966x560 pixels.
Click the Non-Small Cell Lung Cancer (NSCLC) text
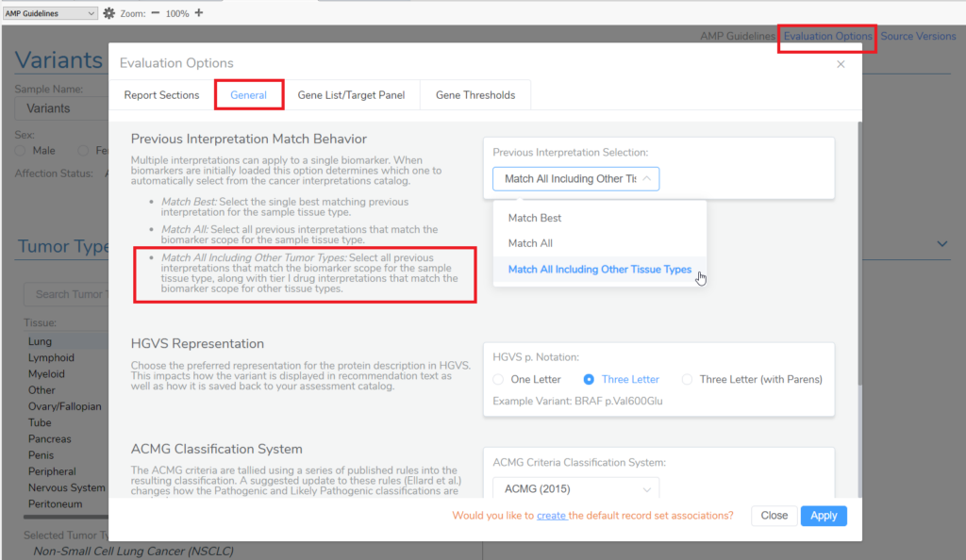pos(133,552)
